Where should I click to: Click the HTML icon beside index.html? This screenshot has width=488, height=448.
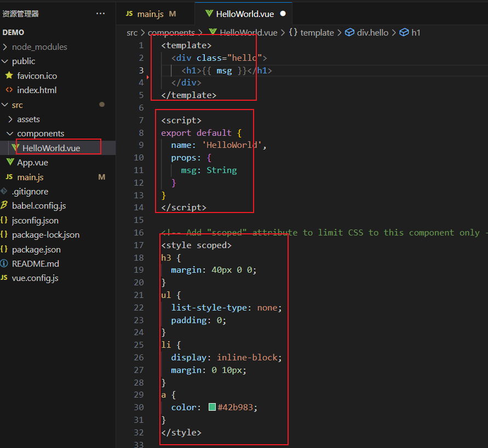(x=9, y=90)
